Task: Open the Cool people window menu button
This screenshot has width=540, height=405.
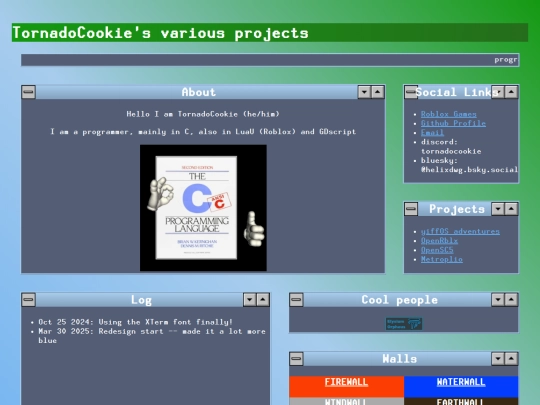Action: pyautogui.click(x=297, y=300)
